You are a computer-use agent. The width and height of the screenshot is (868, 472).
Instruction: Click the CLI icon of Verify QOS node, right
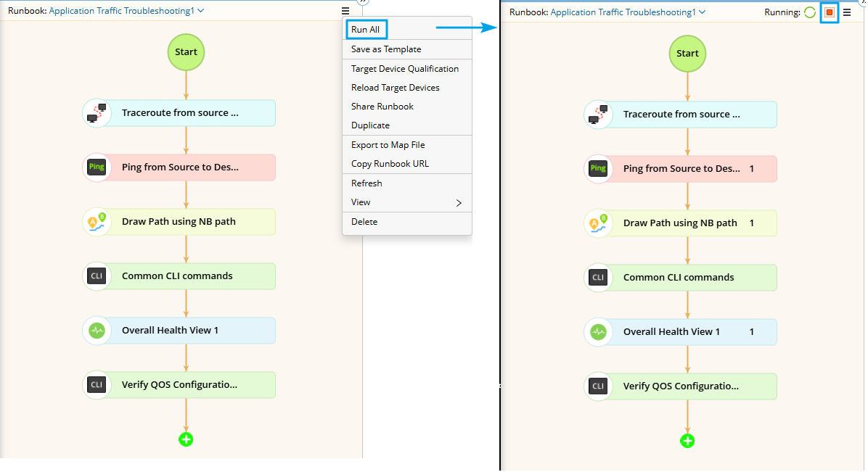pyautogui.click(x=598, y=386)
